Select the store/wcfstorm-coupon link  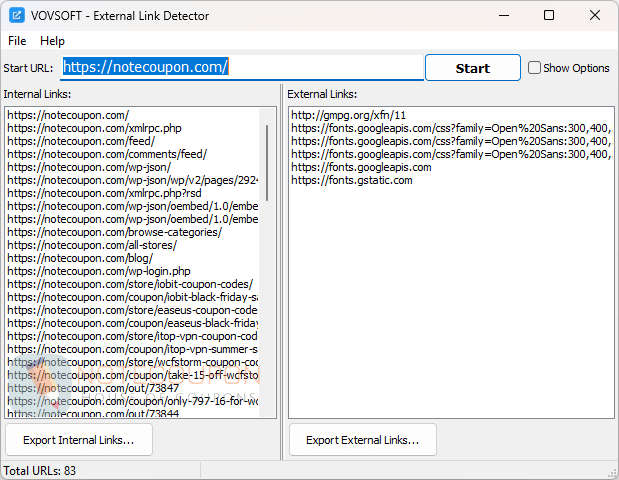click(x=133, y=363)
